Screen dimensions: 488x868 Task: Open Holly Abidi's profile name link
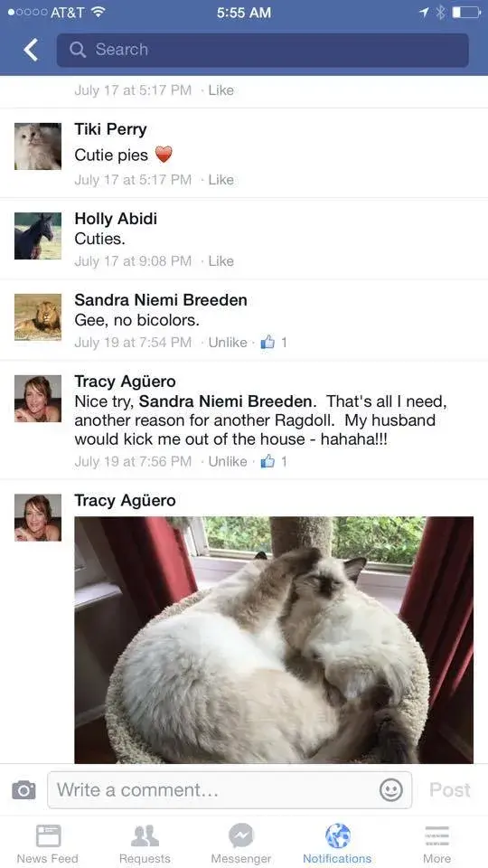click(116, 219)
